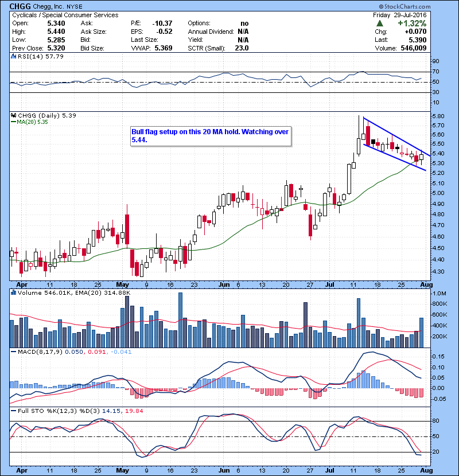The height and width of the screenshot is (476, 459).
Task: Click the MACD signal value 0.091
Action: 96,352
